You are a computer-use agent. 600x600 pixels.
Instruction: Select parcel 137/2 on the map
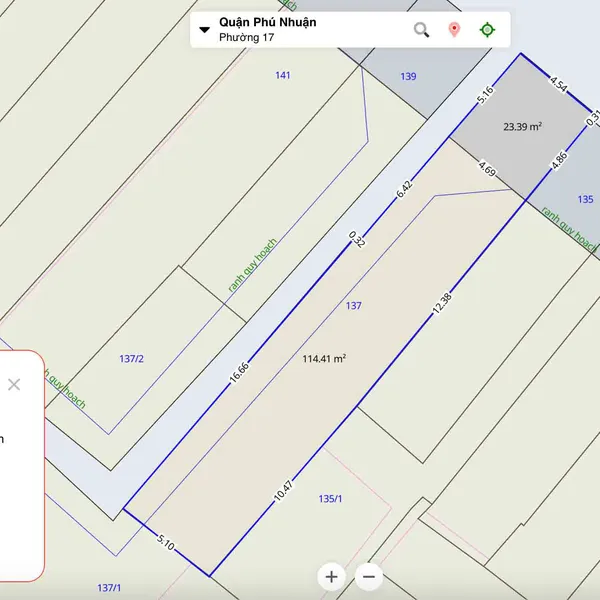coord(131,359)
